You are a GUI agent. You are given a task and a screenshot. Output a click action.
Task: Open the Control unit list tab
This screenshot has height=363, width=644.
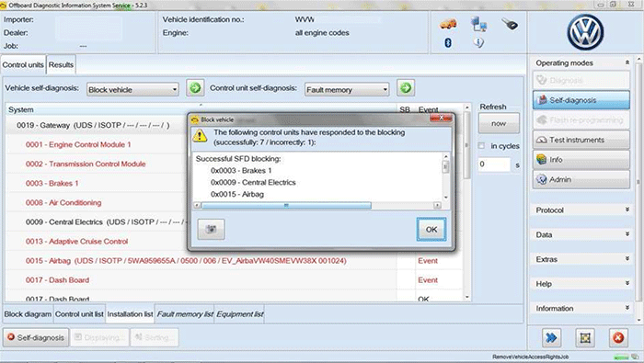coord(79,314)
